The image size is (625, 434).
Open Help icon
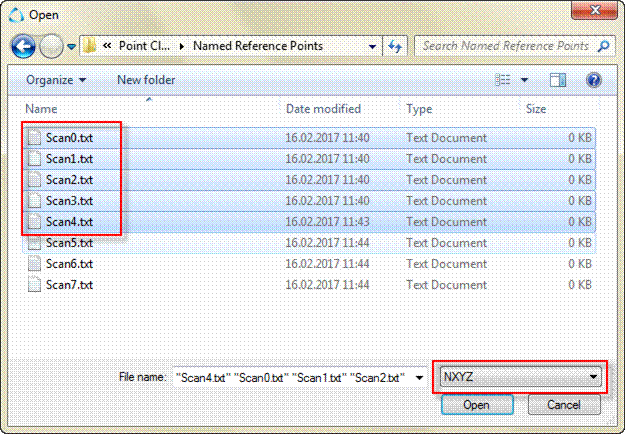[594, 80]
